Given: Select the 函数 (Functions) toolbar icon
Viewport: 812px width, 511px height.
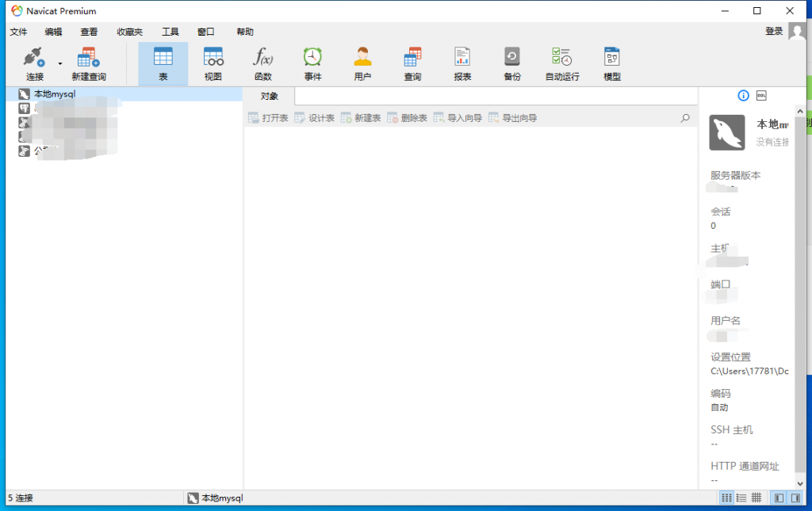Looking at the screenshot, I should click(262, 64).
